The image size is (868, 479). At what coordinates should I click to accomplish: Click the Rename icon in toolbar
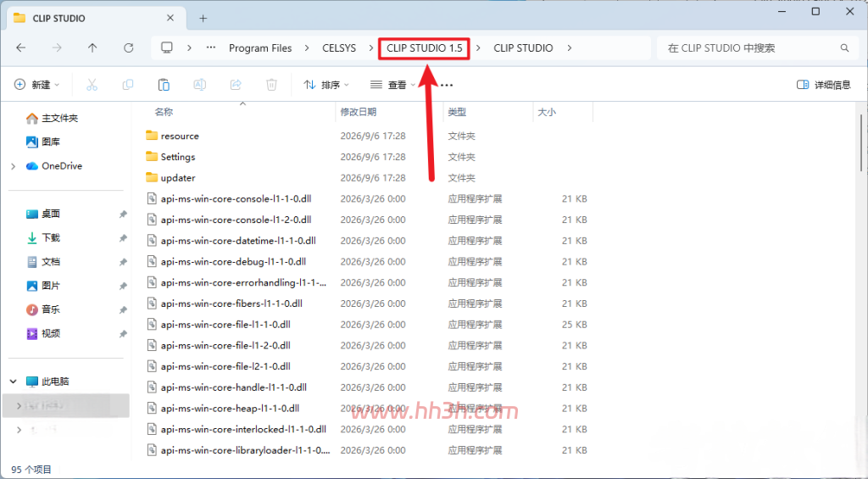(200, 85)
